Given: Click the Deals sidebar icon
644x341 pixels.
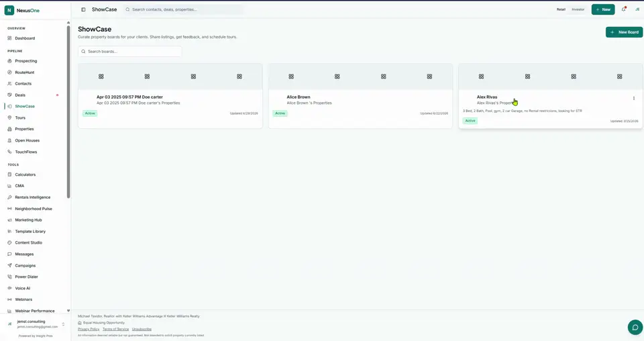Looking at the screenshot, I should pyautogui.click(x=9, y=95).
